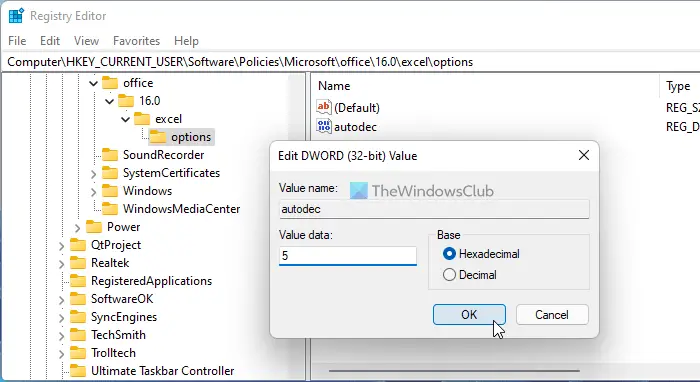Select the QtProject folder icon
The image size is (700, 382).
(78, 245)
